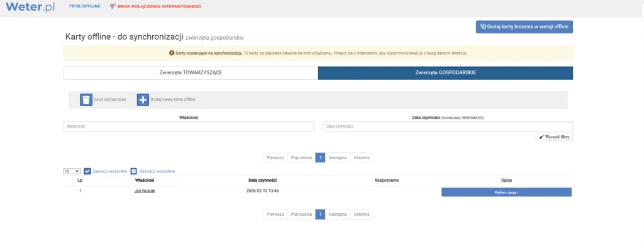
Task: Click the Rozpoznanie column header
Action: [x=387, y=181]
